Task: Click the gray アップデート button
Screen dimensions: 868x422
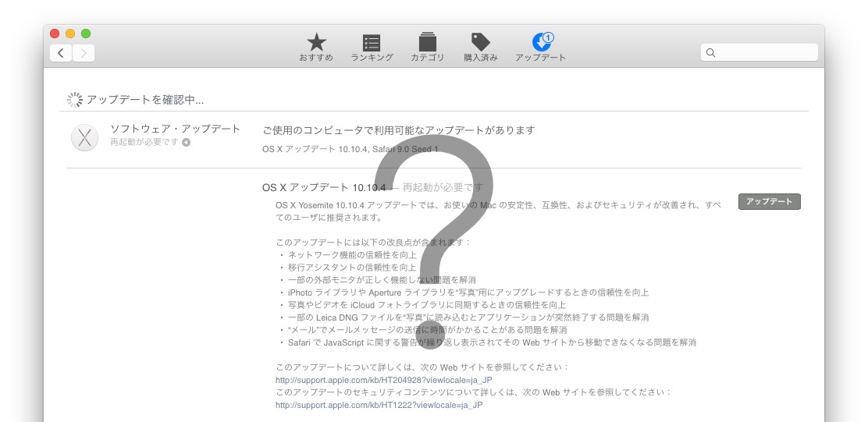Action: point(770,202)
